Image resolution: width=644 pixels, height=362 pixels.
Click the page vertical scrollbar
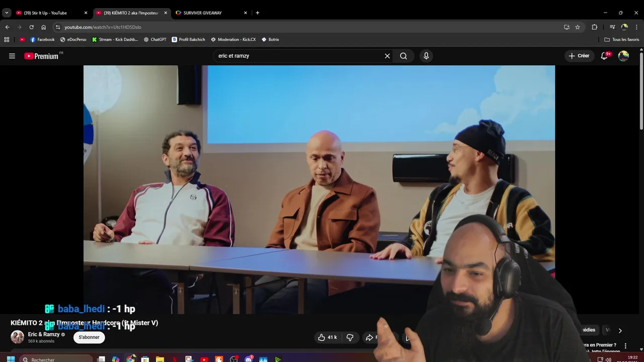click(641, 90)
